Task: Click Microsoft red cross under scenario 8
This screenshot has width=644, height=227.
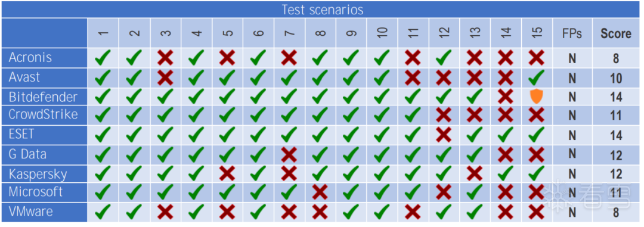Action: tap(320, 191)
